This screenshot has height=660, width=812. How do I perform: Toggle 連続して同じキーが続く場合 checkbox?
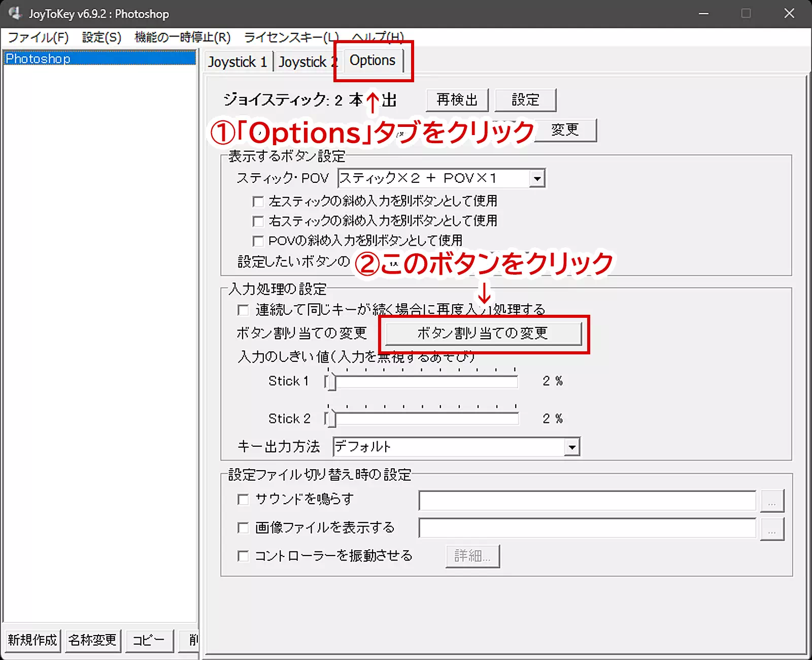click(x=243, y=310)
